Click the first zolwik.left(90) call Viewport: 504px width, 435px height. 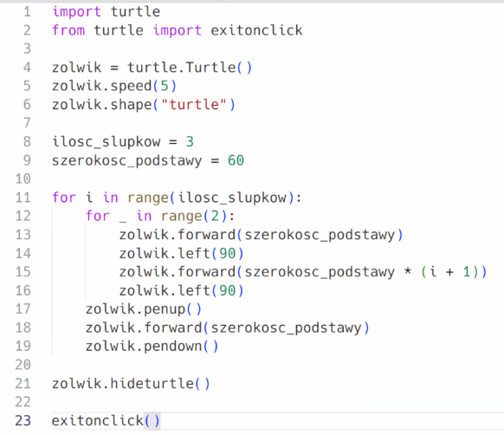(181, 254)
